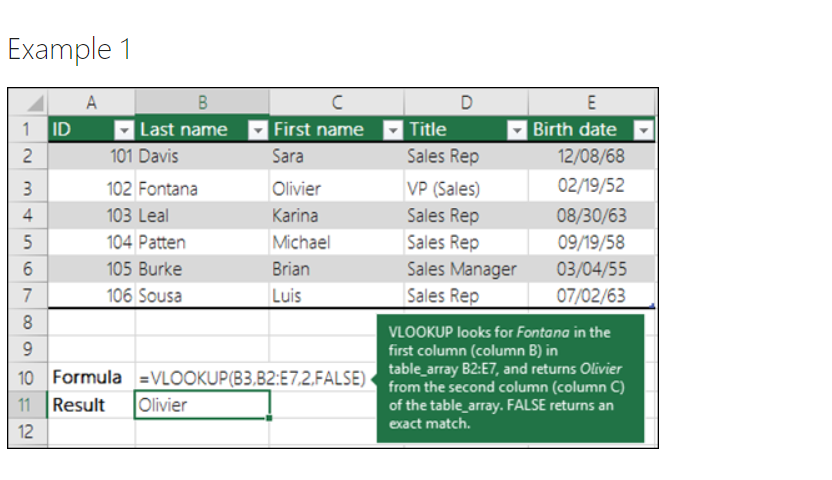The width and height of the screenshot is (832, 480).
Task: Open the Title column filter dropdown
Action: pyautogui.click(x=517, y=130)
